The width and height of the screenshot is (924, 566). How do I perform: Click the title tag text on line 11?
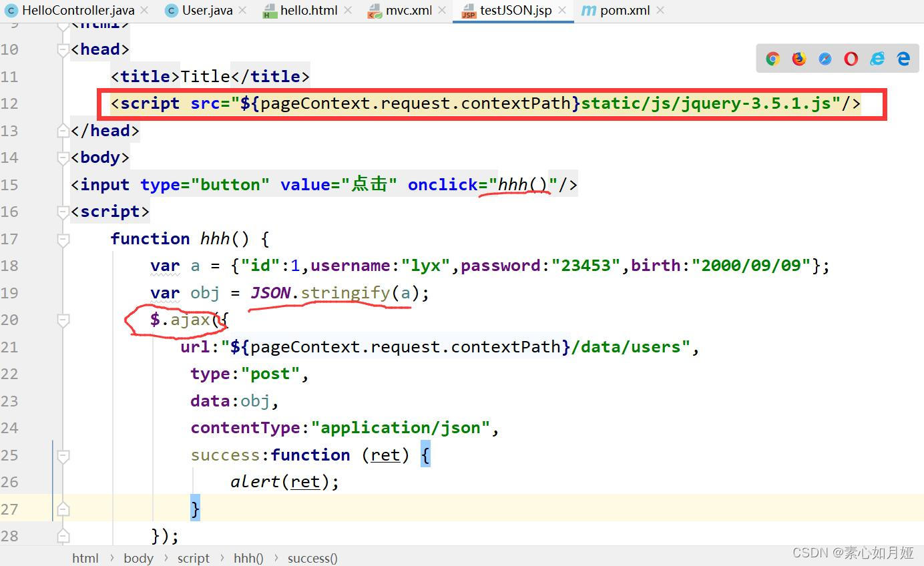pyautogui.click(x=205, y=76)
